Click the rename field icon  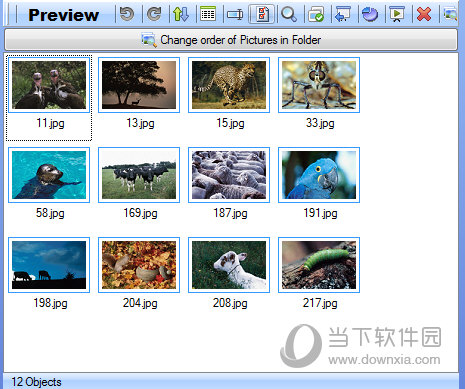(x=235, y=15)
